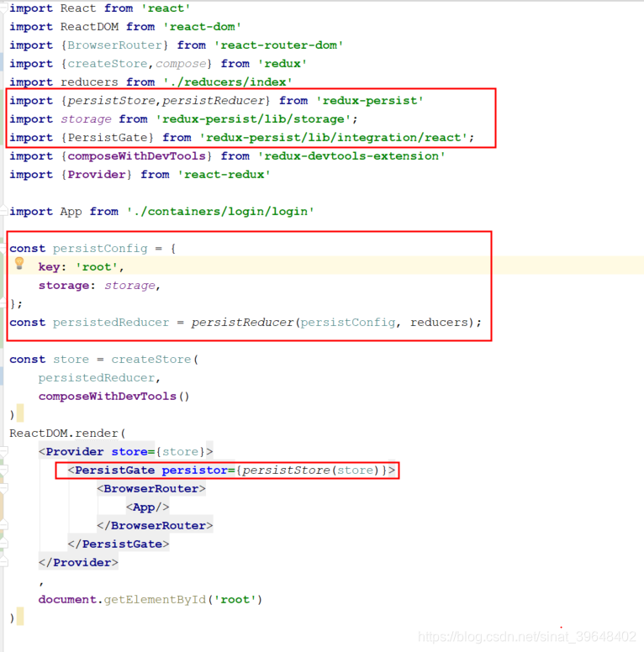Click the opening PersistGate JSX tag name

pyautogui.click(x=114, y=470)
